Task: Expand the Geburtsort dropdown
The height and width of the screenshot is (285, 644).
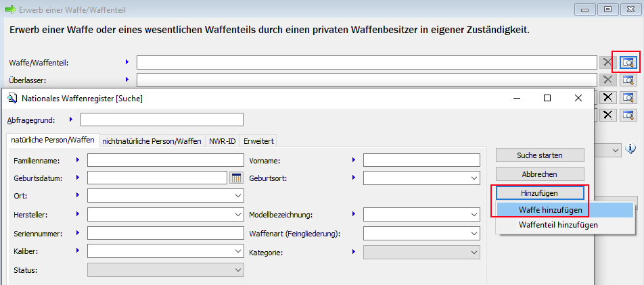Action: 474,178
